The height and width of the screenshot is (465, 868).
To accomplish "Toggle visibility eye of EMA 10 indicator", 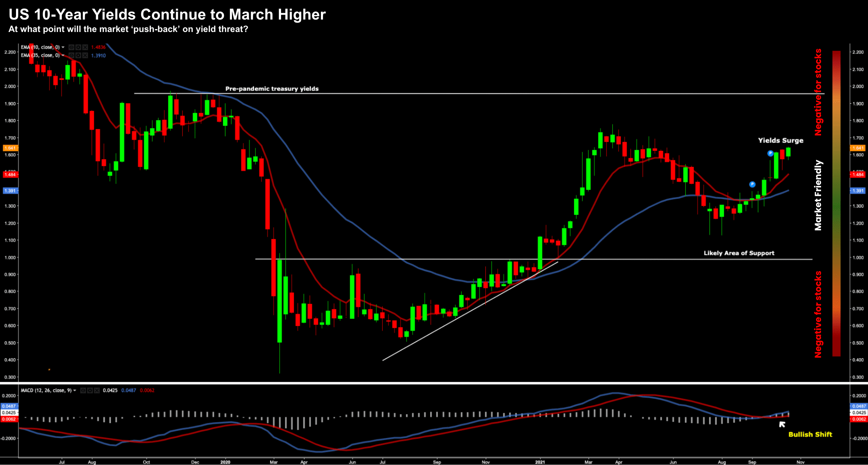I will coord(72,47).
